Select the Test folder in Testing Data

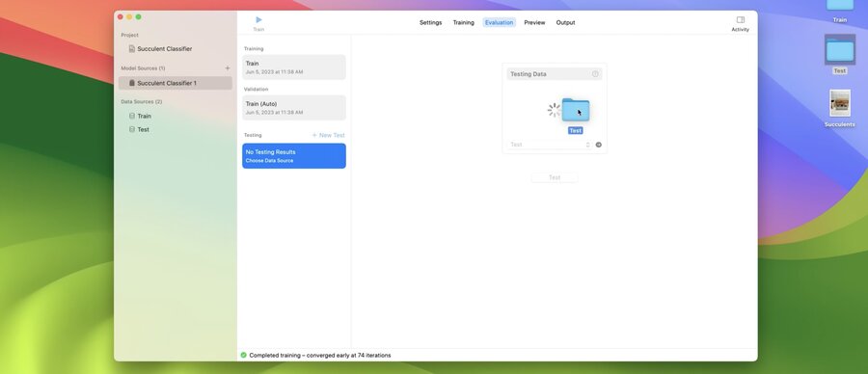pyautogui.click(x=575, y=110)
